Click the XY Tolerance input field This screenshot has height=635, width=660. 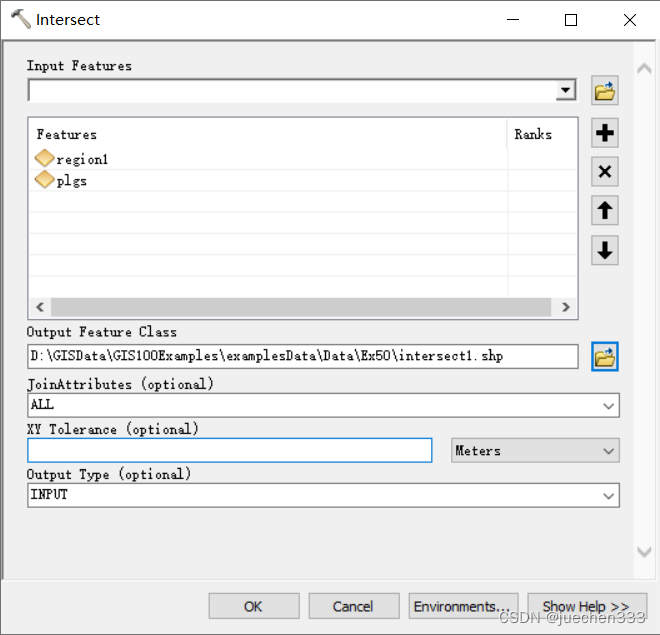pyautogui.click(x=230, y=450)
